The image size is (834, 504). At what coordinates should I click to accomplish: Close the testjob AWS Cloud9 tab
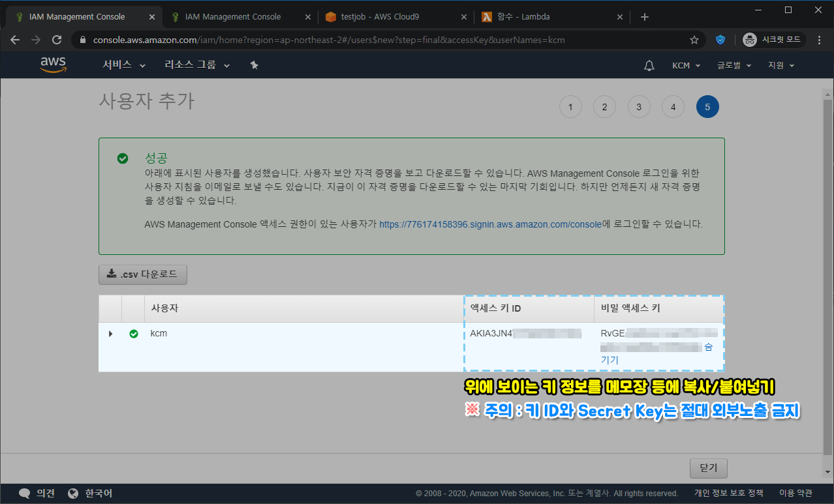463,17
